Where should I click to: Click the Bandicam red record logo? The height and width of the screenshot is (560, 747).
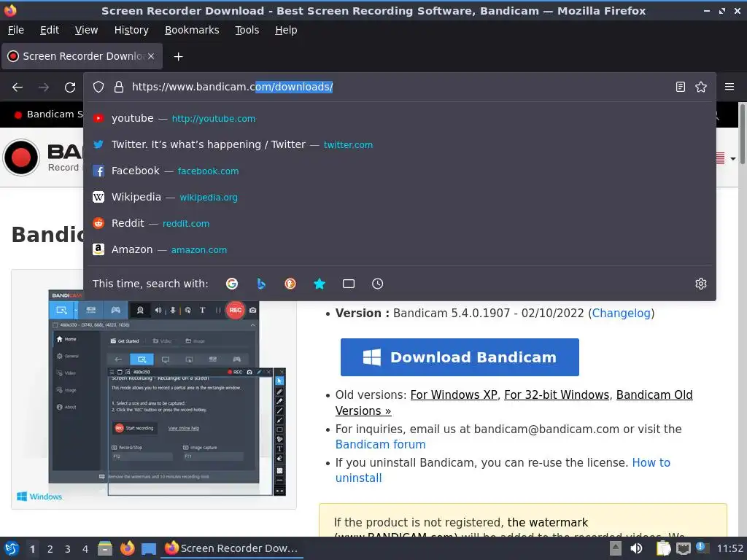click(21, 157)
